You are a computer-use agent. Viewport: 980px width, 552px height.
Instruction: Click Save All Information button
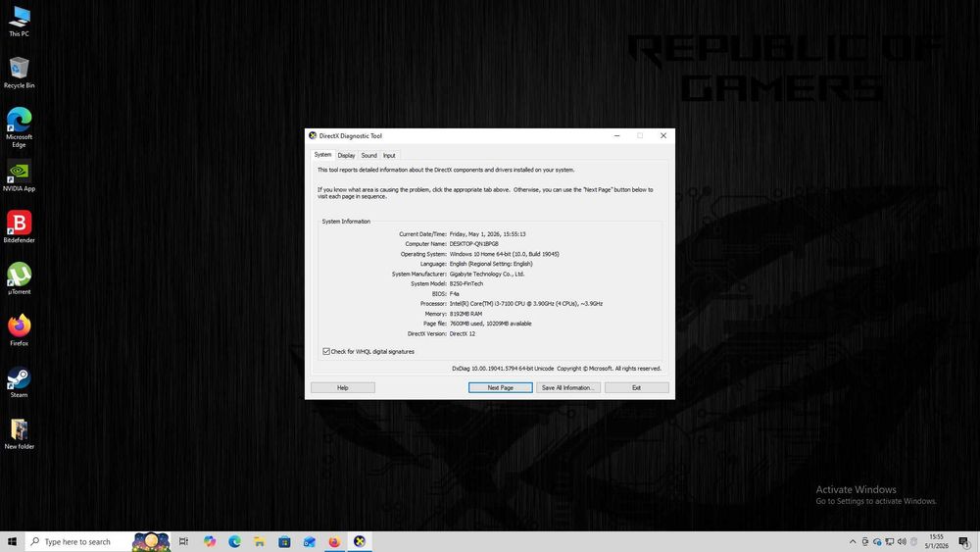pos(567,387)
